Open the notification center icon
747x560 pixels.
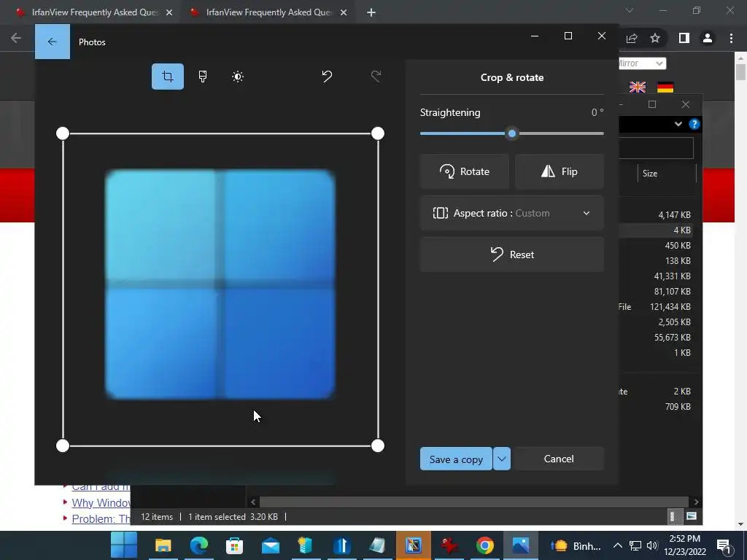tap(724, 546)
